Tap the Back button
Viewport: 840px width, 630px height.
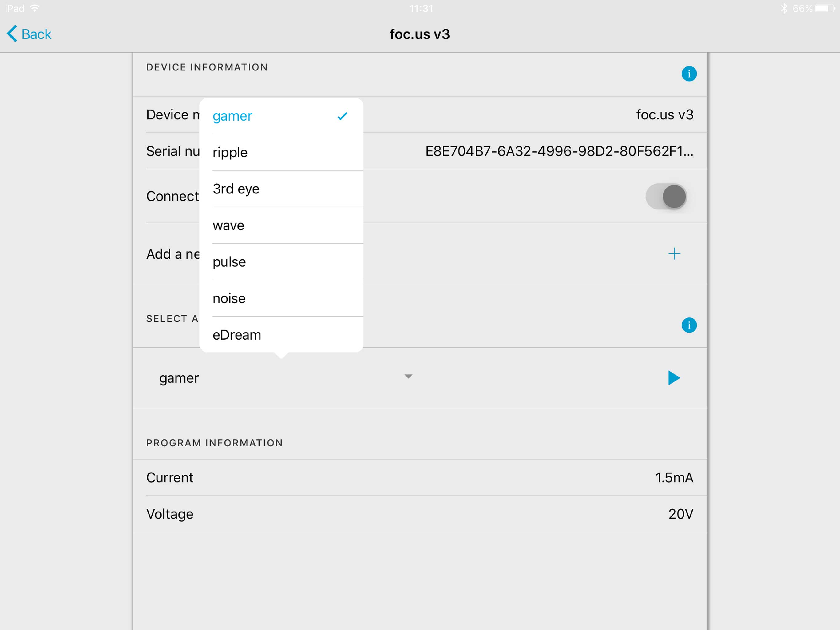click(x=29, y=34)
